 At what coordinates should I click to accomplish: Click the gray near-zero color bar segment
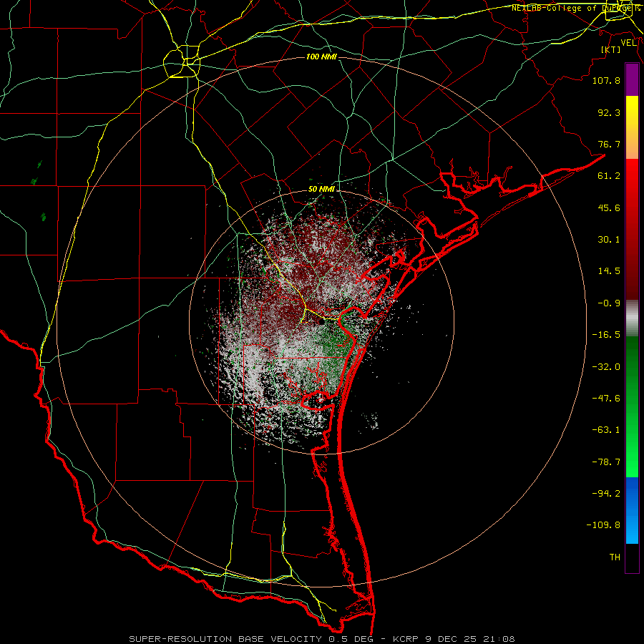tap(632, 318)
